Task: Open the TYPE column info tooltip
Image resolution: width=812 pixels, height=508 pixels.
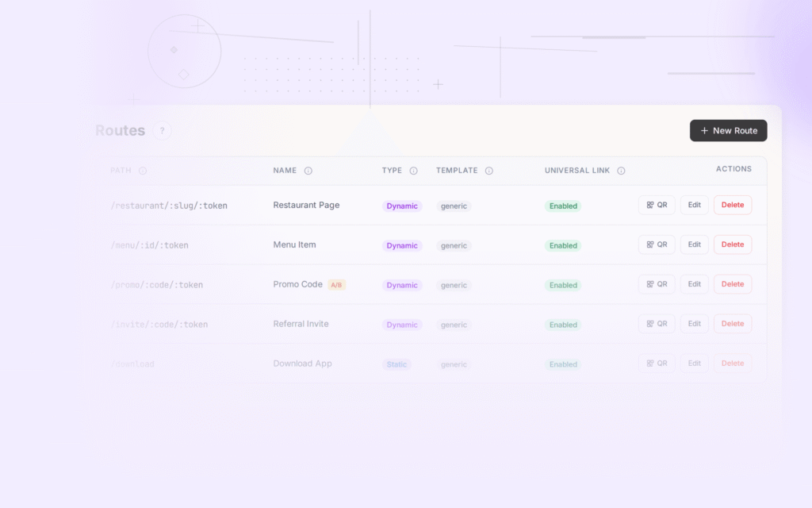Action: pyautogui.click(x=414, y=170)
